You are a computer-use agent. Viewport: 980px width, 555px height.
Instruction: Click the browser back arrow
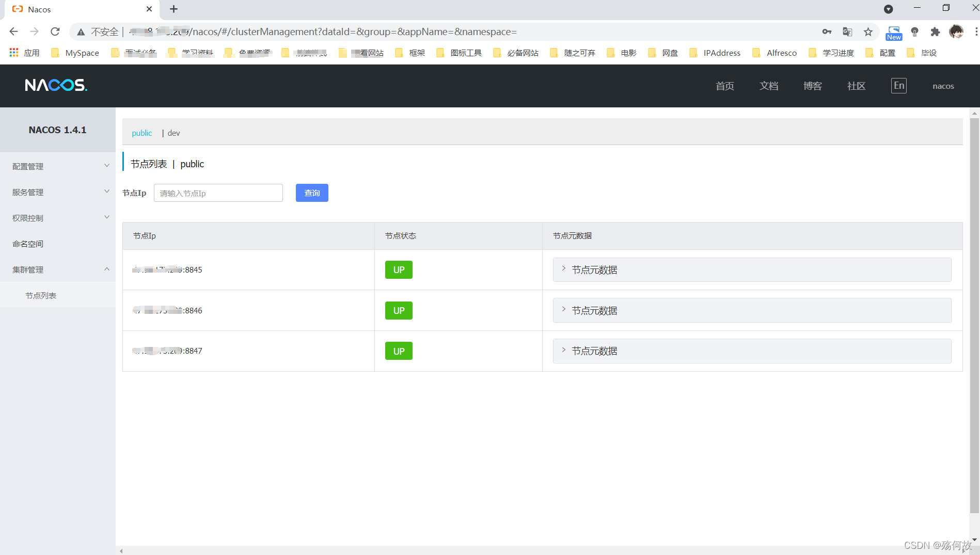coord(14,31)
